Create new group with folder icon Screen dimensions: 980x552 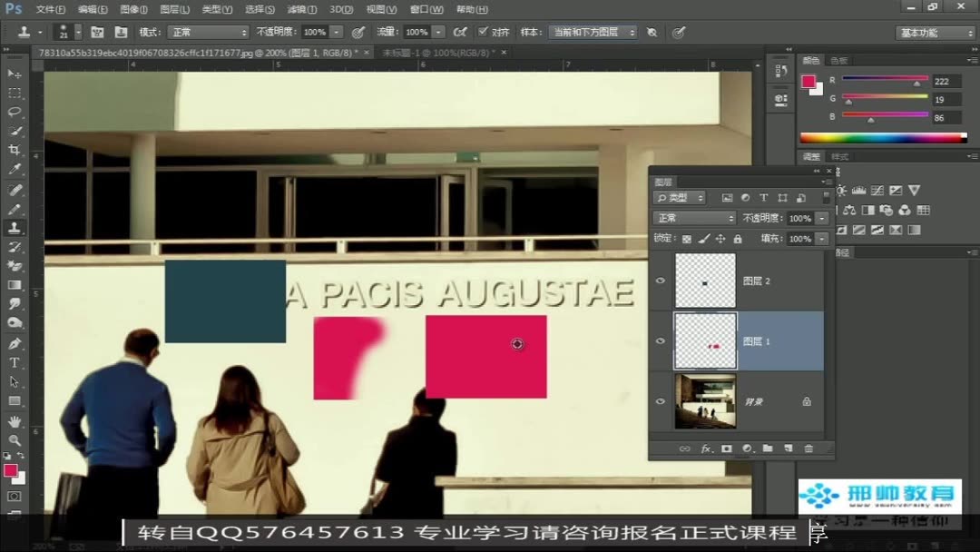pyautogui.click(x=768, y=448)
